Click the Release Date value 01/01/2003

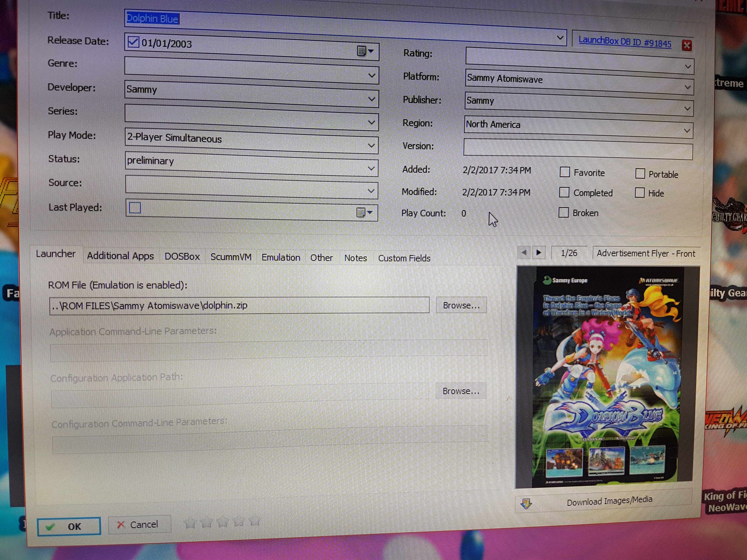167,44
